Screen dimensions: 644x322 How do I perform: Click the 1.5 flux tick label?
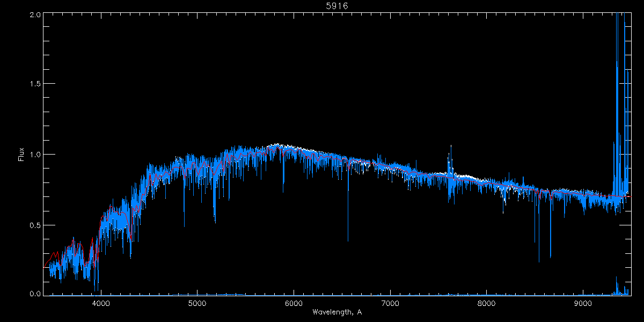35,84
